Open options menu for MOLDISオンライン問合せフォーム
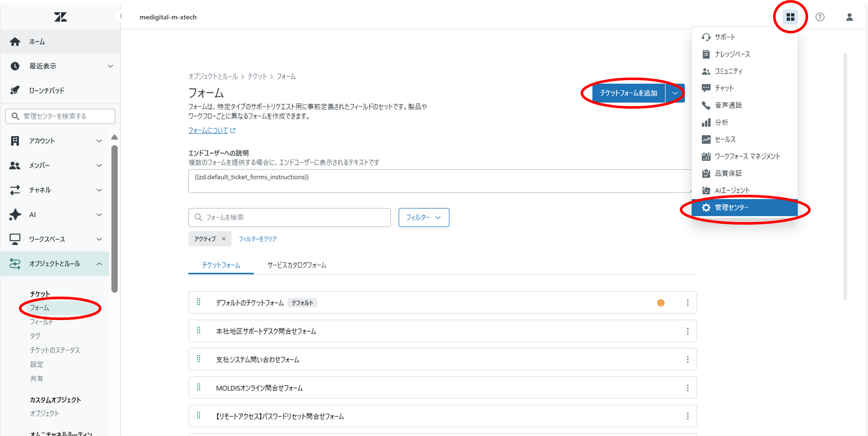This screenshot has width=868, height=436. (x=687, y=388)
